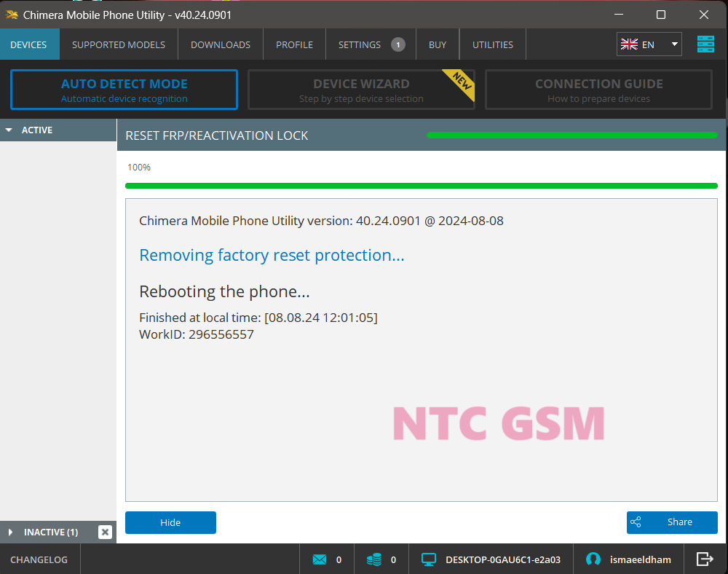The height and width of the screenshot is (574, 728).
Task: Select AUTO DETECT MODE
Action: coord(124,89)
